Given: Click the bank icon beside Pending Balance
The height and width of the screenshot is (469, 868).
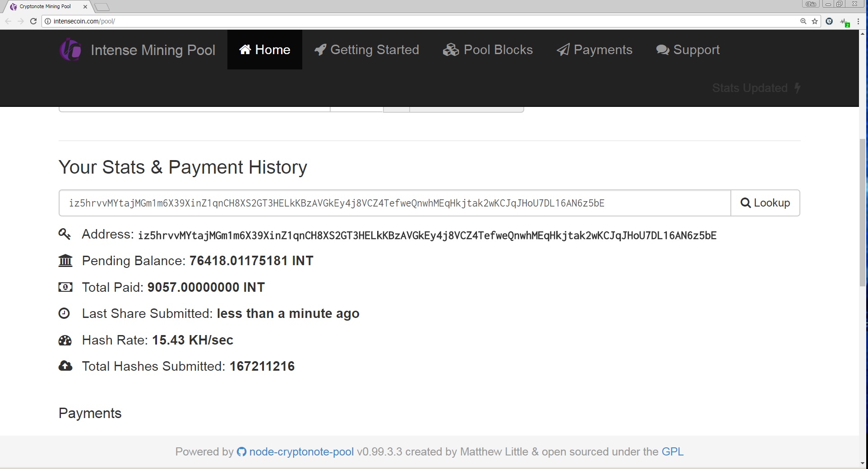Looking at the screenshot, I should click(65, 261).
